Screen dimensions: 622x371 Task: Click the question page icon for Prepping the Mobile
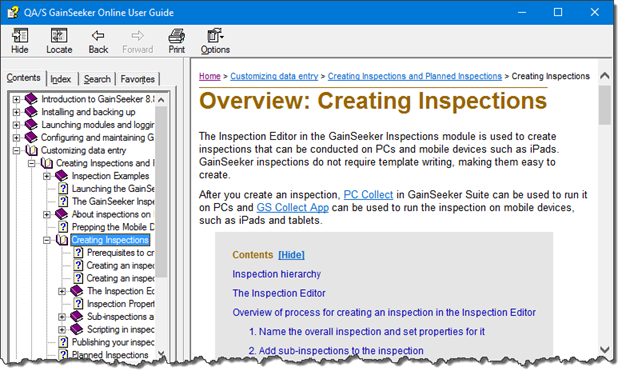[x=63, y=227]
